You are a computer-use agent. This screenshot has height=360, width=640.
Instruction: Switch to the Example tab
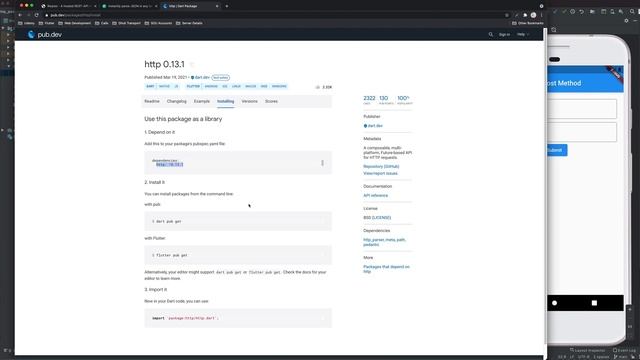pos(202,101)
